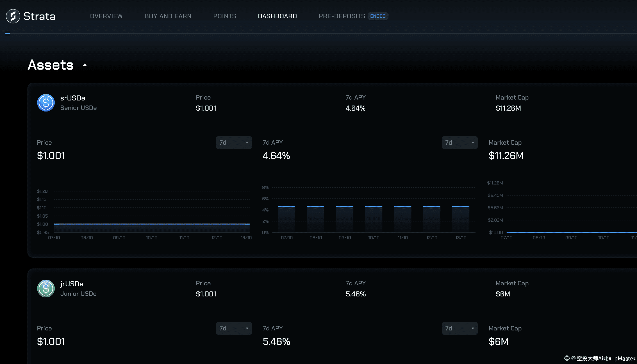The height and width of the screenshot is (364, 637).
Task: Click the srUSDe price chart line
Action: (152, 224)
